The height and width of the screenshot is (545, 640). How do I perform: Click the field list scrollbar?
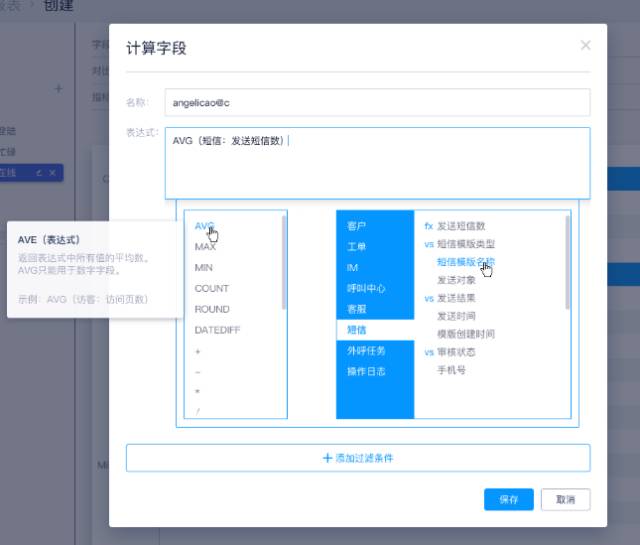coord(567,262)
